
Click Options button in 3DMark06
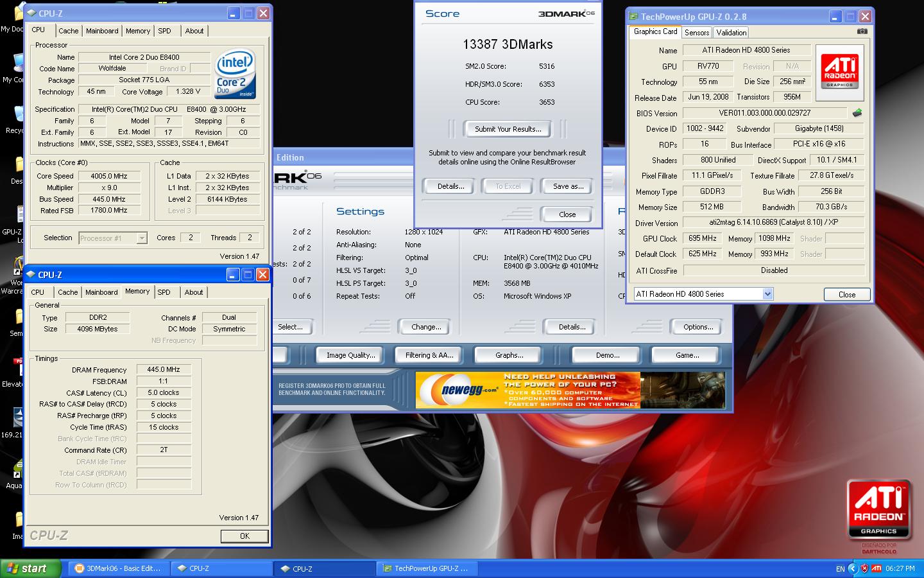tap(697, 327)
